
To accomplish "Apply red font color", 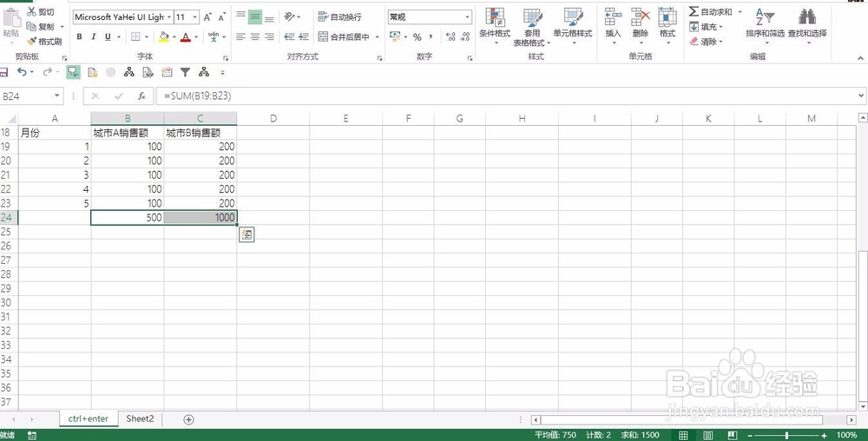I will tap(186, 36).
